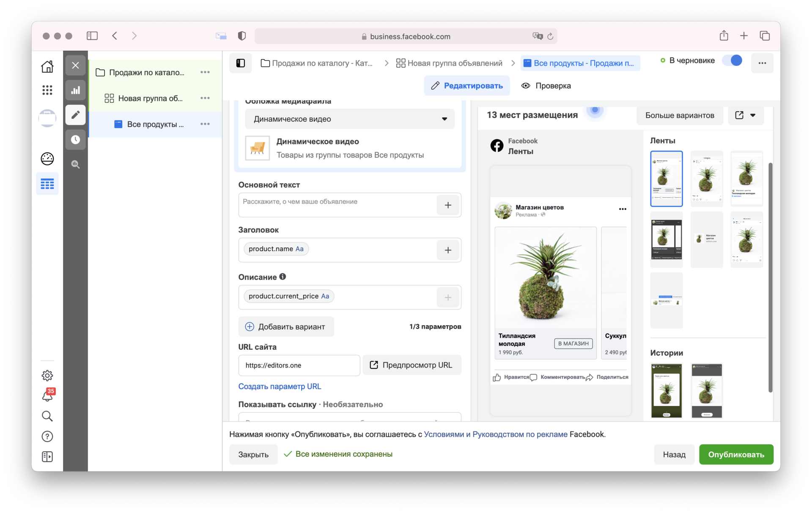Image resolution: width=812 pixels, height=513 pixels.
Task: Open the clock history icon
Action: (x=75, y=140)
